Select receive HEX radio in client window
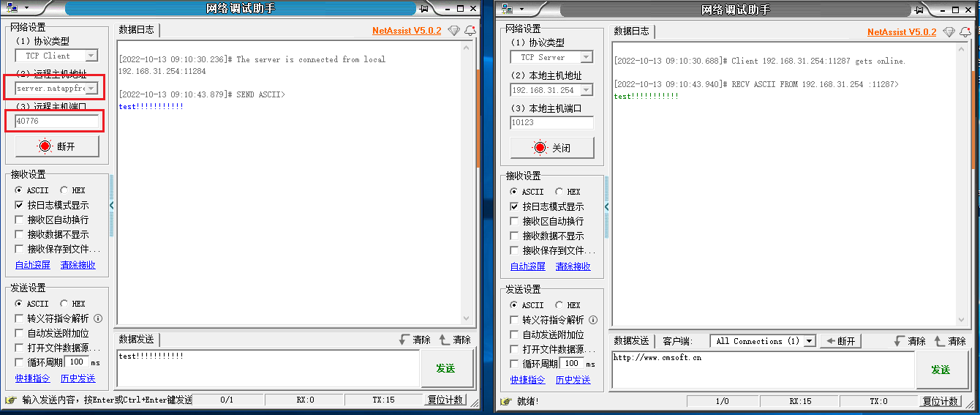 (x=64, y=190)
